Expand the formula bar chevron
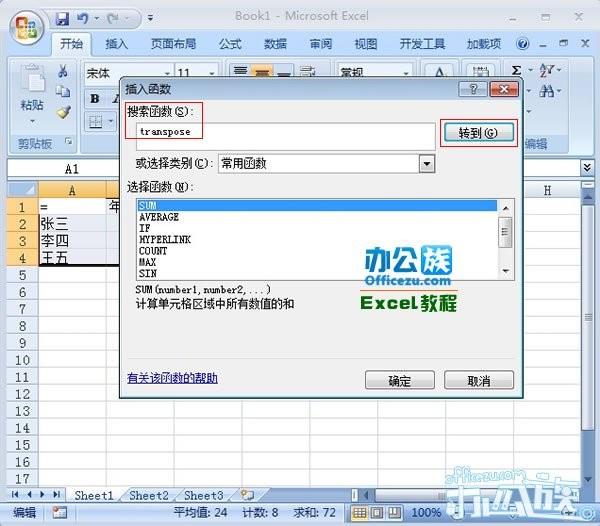The height and width of the screenshot is (526, 600). point(587,168)
